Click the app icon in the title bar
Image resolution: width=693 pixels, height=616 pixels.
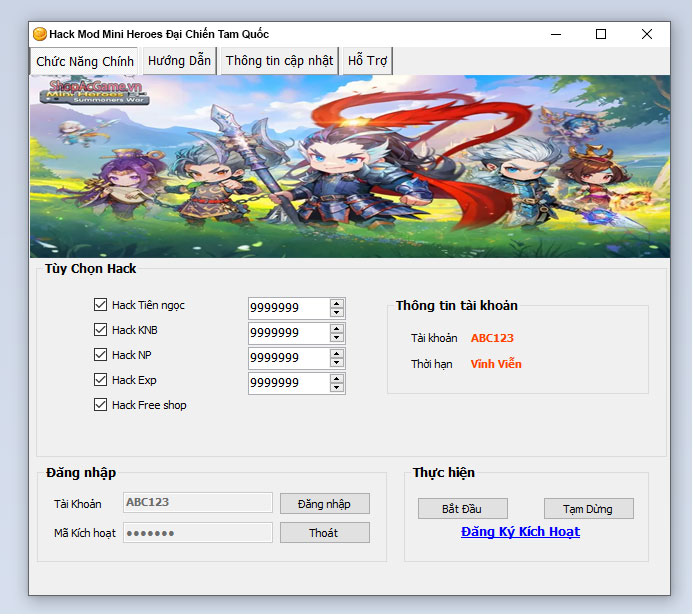point(40,34)
